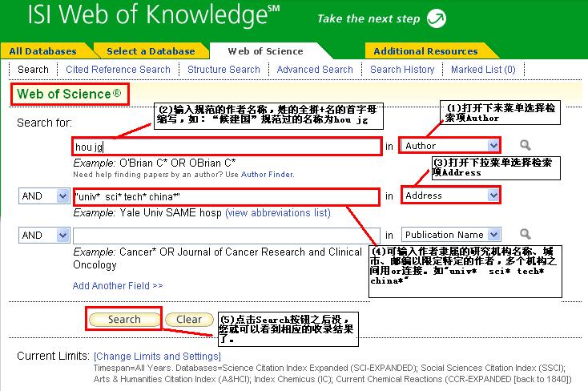Open Search History

pyautogui.click(x=402, y=70)
